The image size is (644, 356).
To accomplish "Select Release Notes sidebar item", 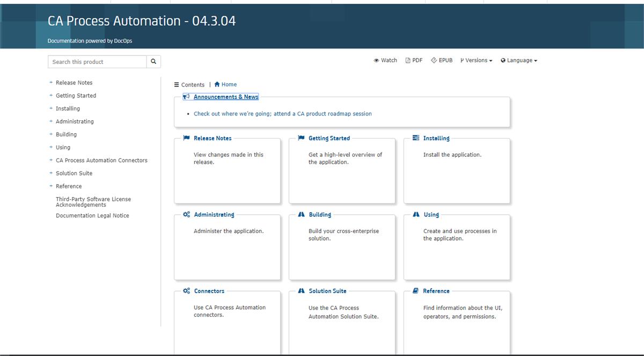I will tap(74, 83).
